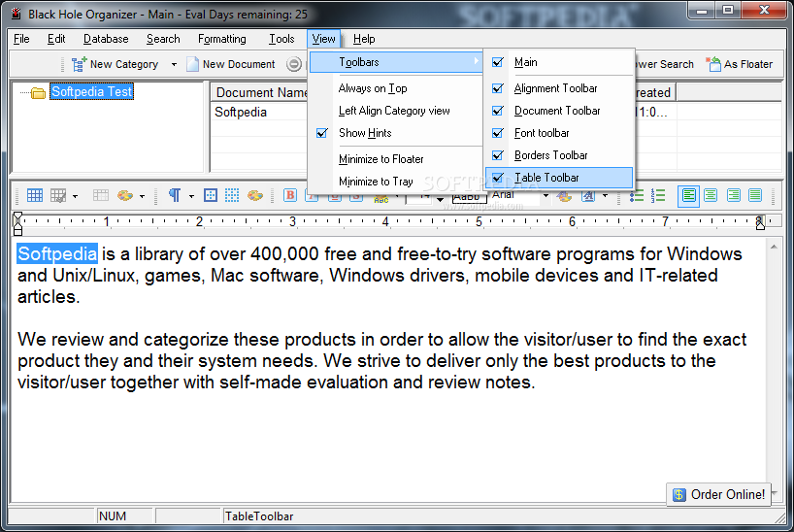Open the font size dropdown arrow

(440, 199)
